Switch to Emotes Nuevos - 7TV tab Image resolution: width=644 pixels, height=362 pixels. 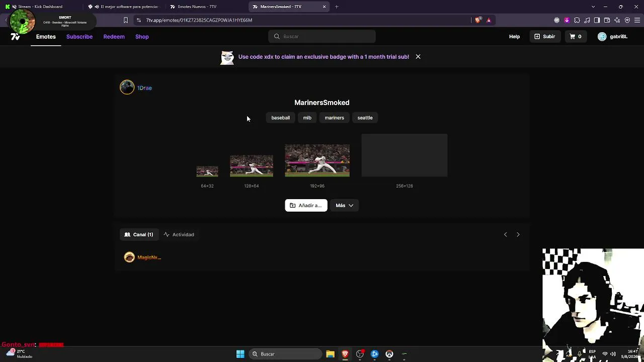click(206, 7)
